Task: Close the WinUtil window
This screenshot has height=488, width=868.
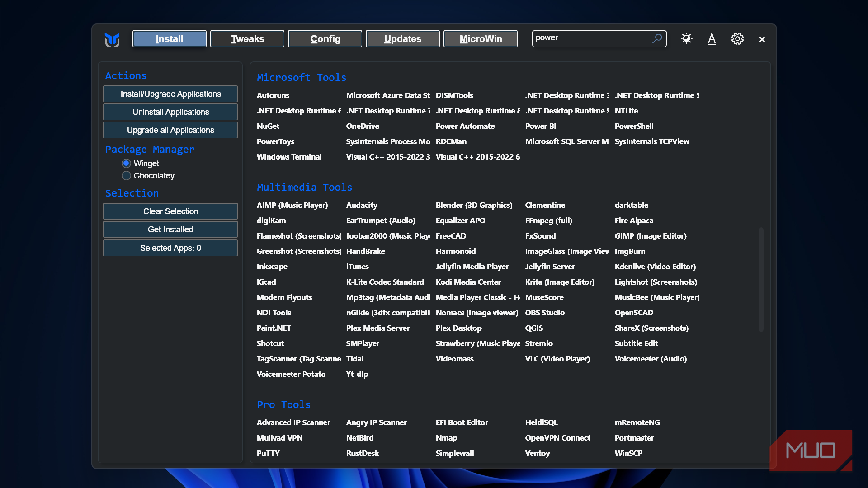Action: point(762,39)
